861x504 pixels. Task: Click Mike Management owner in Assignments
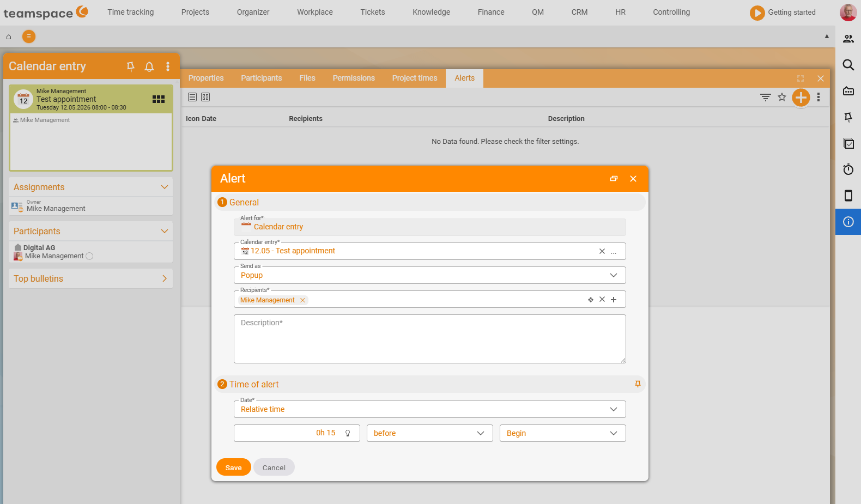56,209
